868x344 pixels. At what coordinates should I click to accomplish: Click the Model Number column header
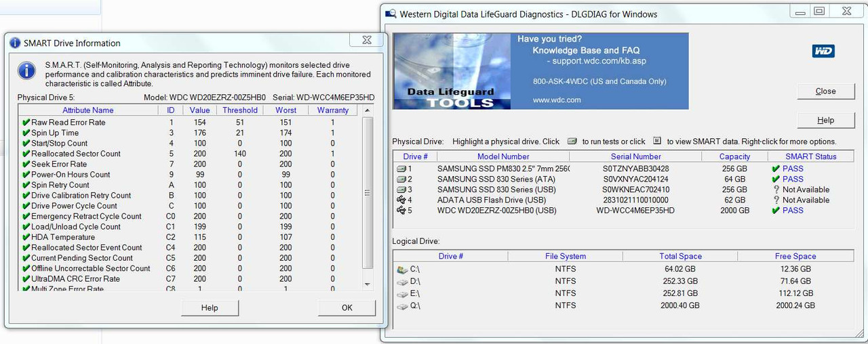point(503,156)
